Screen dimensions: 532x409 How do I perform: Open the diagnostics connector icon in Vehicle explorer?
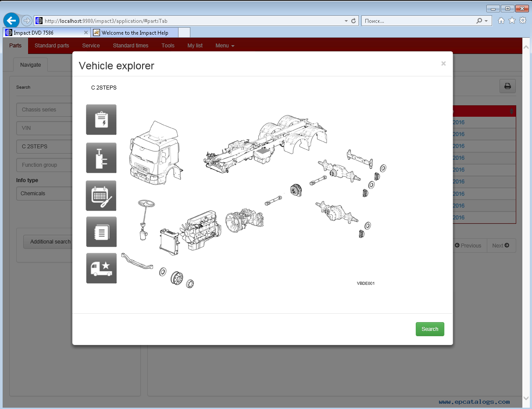pos(101,158)
